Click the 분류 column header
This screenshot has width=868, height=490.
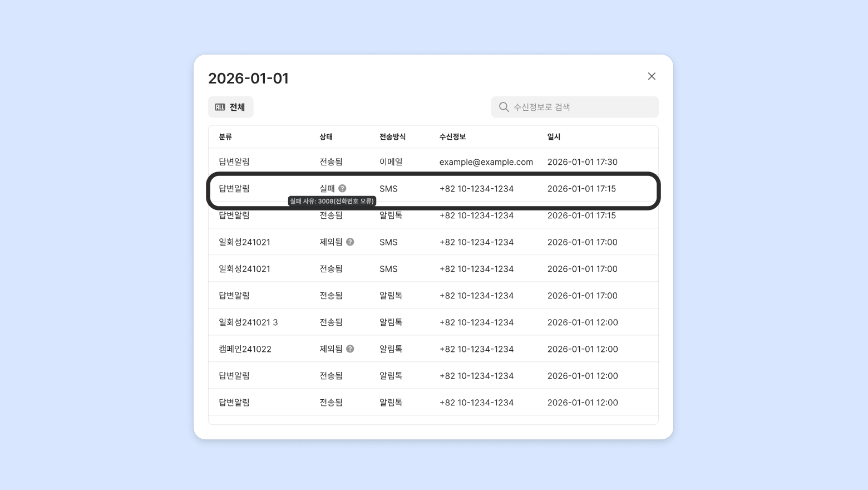(225, 137)
